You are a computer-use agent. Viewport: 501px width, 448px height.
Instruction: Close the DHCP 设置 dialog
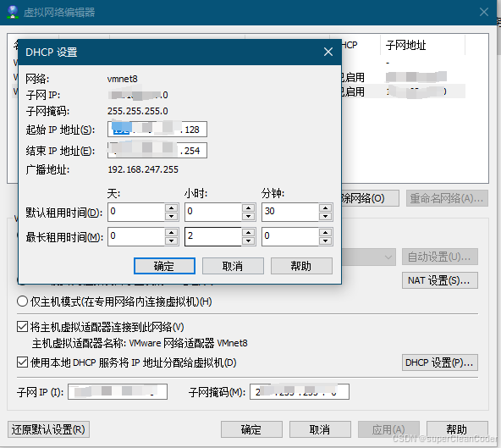tap(328, 52)
